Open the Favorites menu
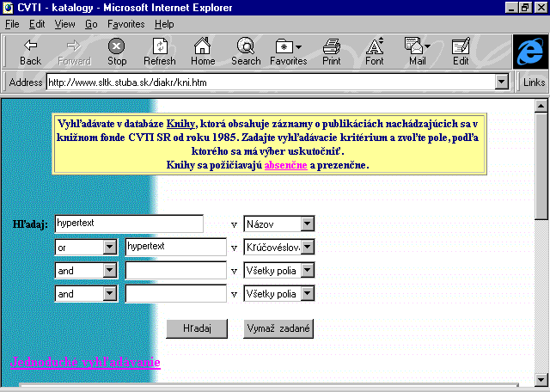550x392 pixels. click(x=126, y=24)
